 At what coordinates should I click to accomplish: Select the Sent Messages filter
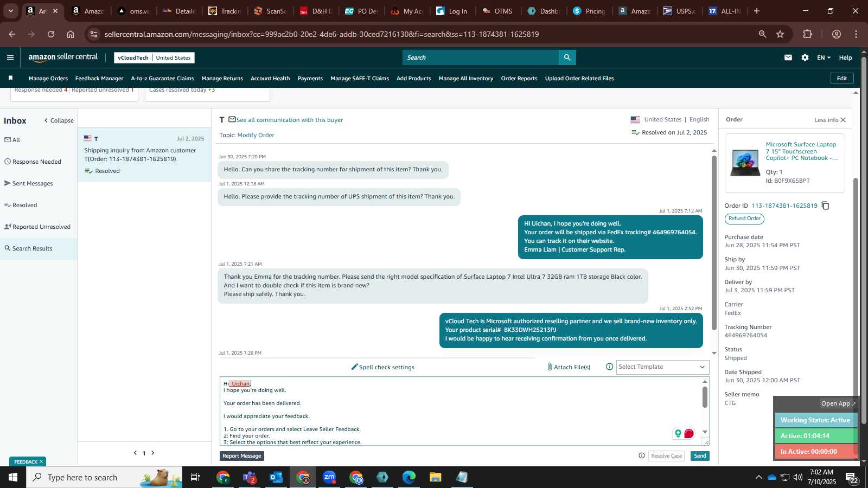click(29, 183)
